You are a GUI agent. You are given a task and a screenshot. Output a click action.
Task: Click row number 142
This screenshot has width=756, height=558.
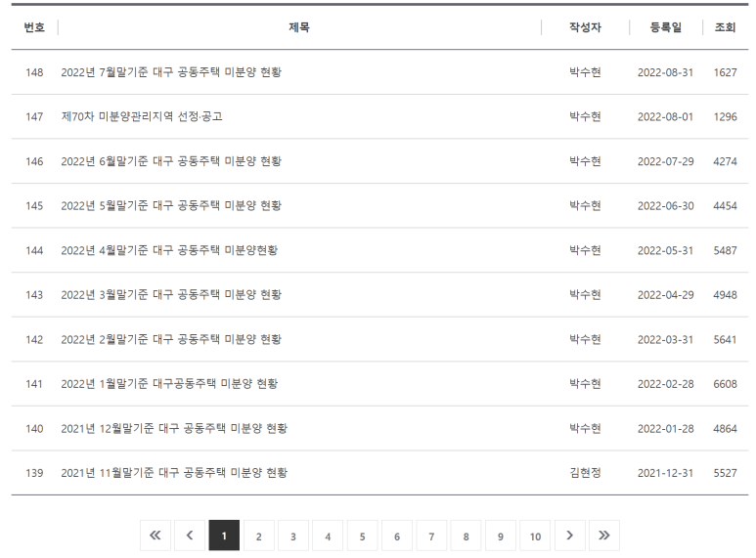(34, 340)
